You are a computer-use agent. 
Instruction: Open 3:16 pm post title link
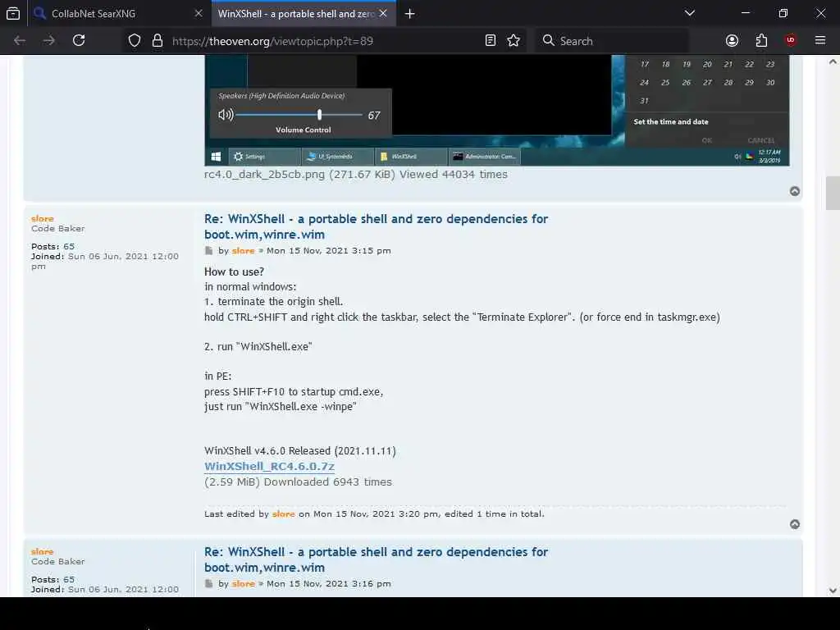pyautogui.click(x=376, y=559)
